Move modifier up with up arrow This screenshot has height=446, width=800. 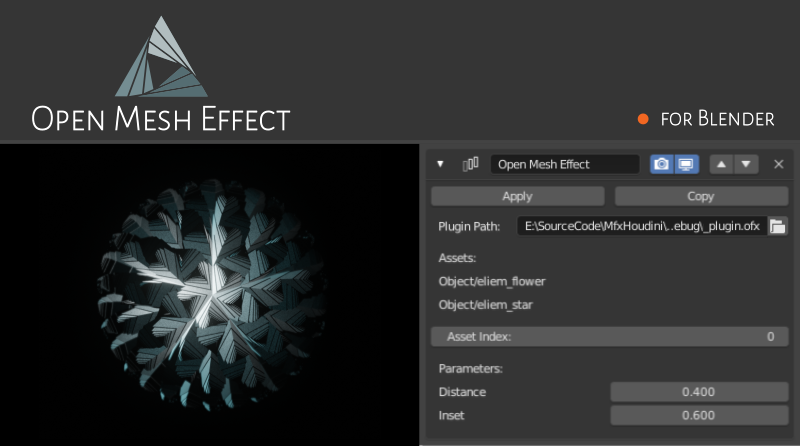[x=721, y=164]
